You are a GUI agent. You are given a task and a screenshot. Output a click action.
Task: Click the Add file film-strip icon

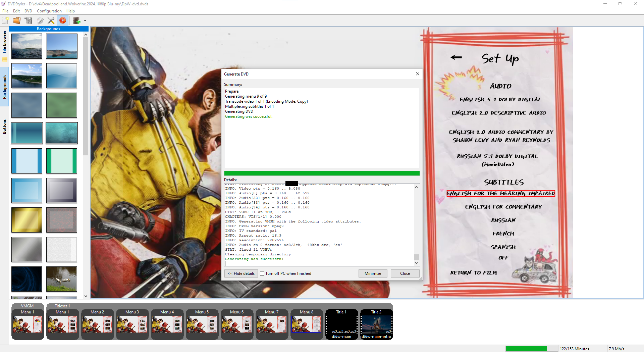point(77,20)
